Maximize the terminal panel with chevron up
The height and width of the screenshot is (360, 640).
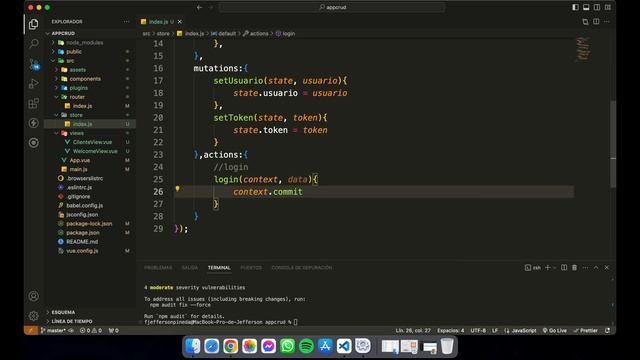click(x=596, y=267)
